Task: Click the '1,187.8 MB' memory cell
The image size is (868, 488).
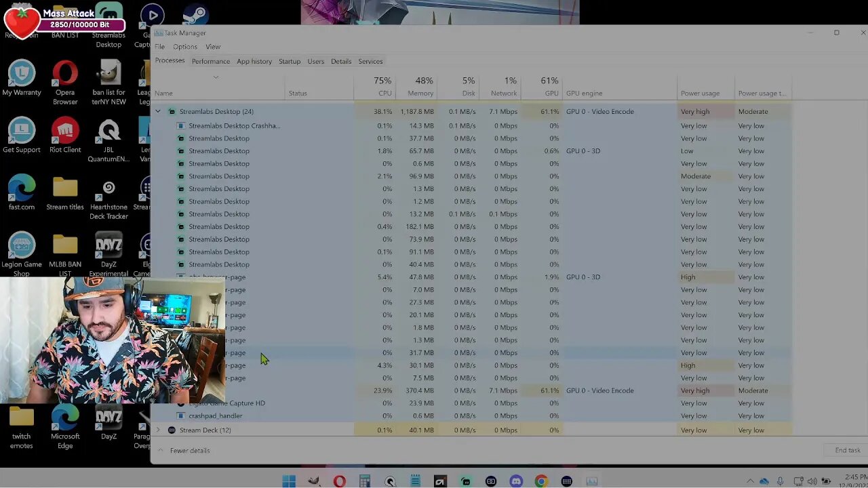Action: coord(416,111)
